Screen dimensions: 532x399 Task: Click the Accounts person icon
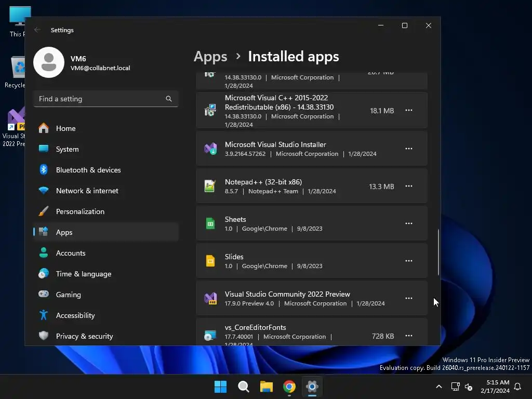[44, 252]
